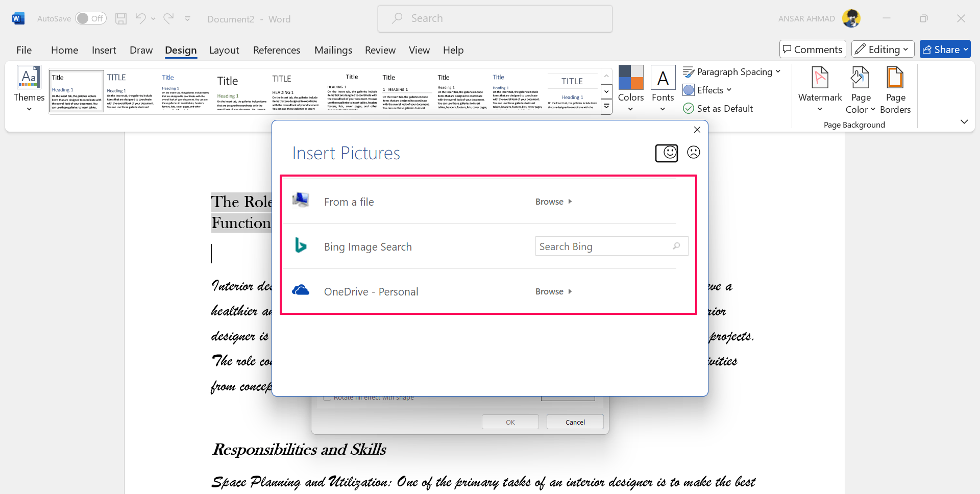
Task: Expand the Undo history dropdown arrow
Action: [153, 19]
